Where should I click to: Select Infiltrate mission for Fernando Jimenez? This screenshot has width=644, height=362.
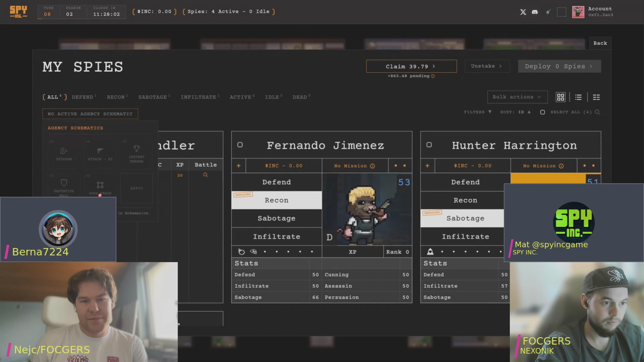coord(276,237)
